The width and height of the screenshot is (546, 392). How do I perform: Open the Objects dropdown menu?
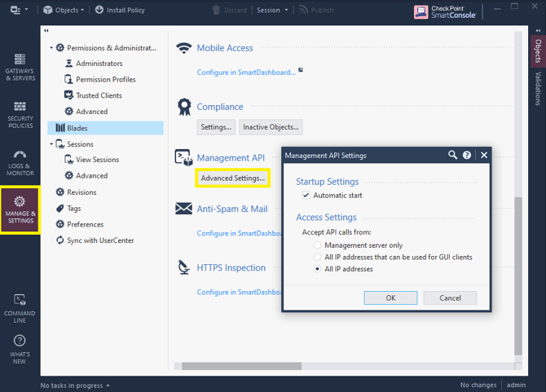point(61,11)
